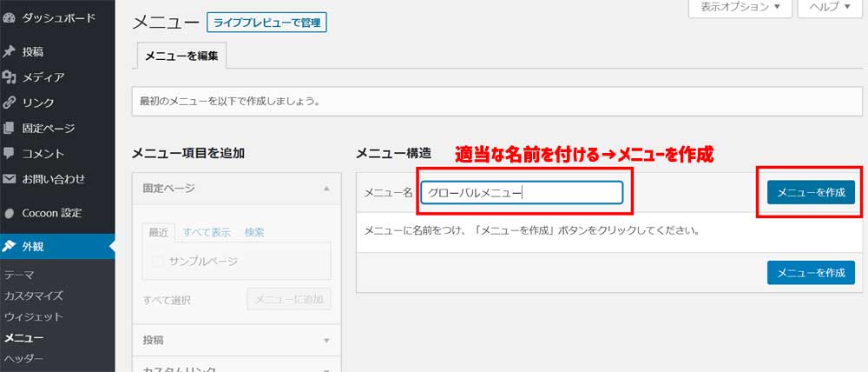
Task: Click the 固定ページ pages icon
Action: 10,129
